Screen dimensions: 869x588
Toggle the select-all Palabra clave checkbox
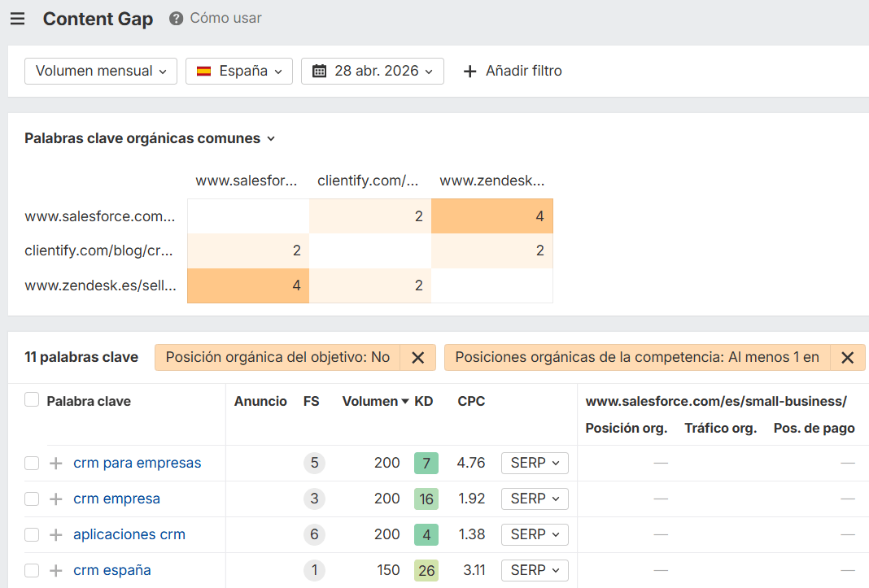(32, 400)
